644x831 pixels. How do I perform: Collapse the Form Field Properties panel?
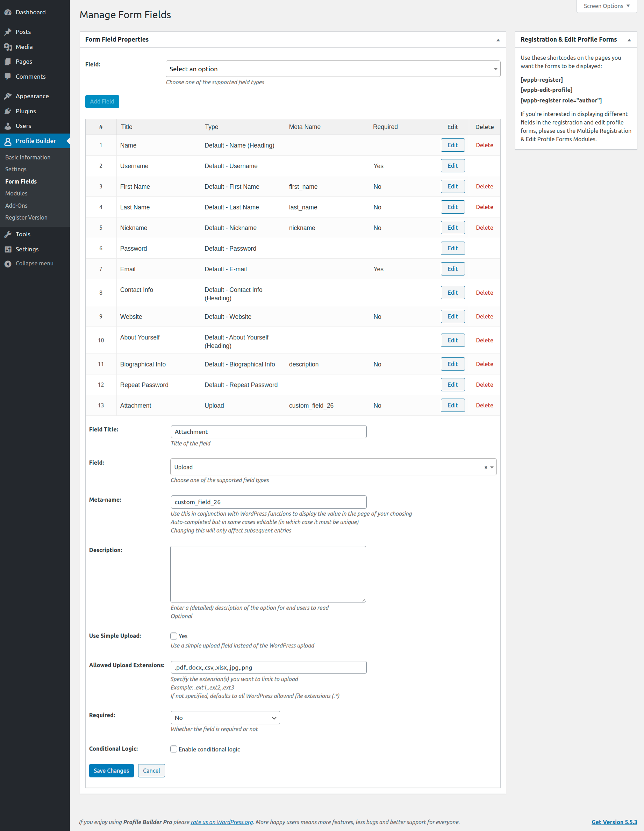click(498, 39)
